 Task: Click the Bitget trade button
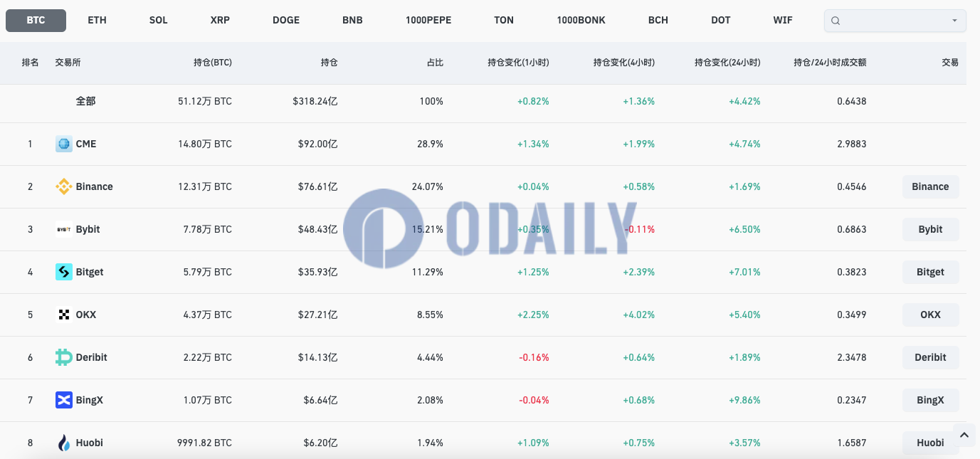click(931, 272)
